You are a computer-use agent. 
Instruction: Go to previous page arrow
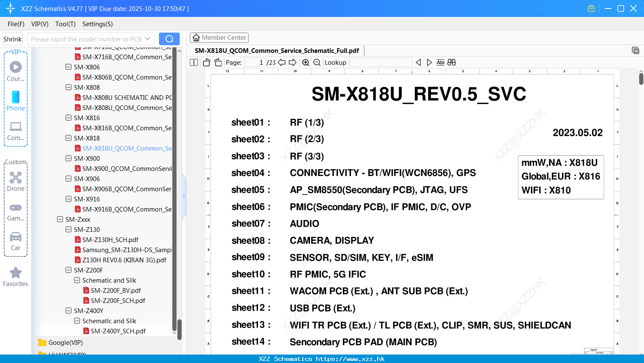(282, 63)
